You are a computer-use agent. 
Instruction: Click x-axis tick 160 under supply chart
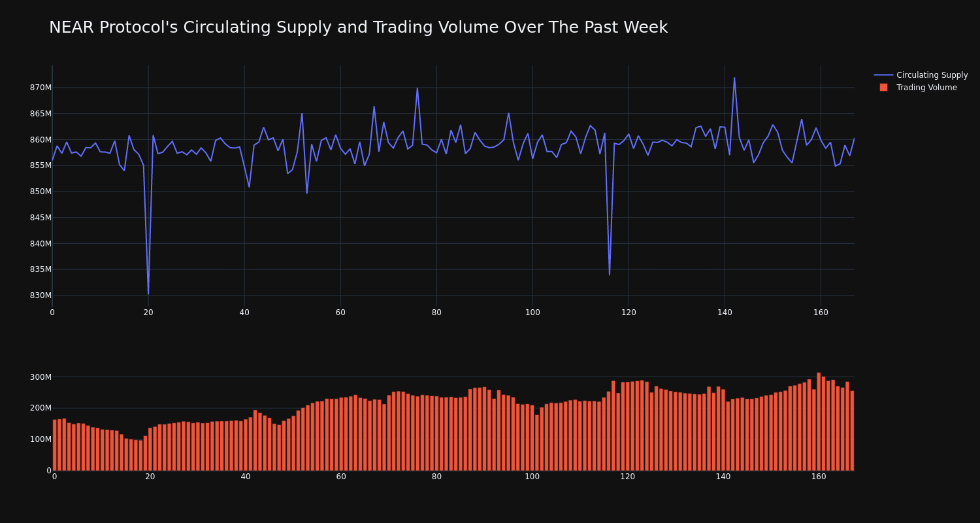821,312
